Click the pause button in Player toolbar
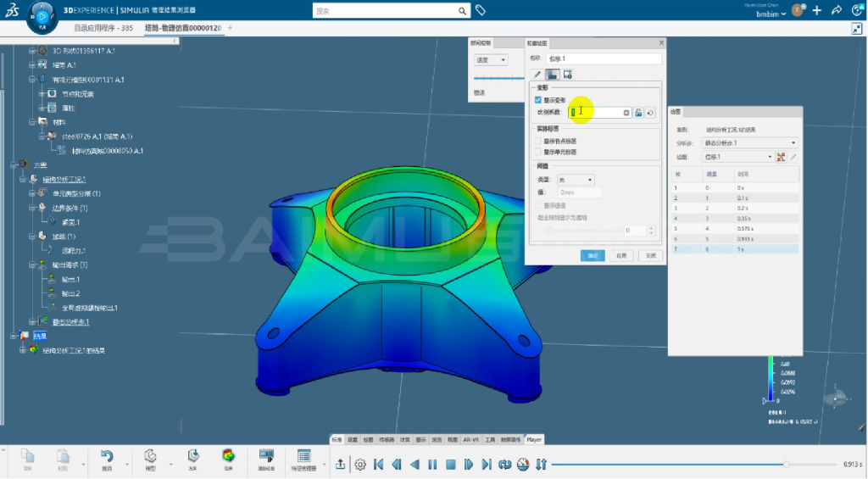This screenshot has height=479, width=868. (432, 465)
